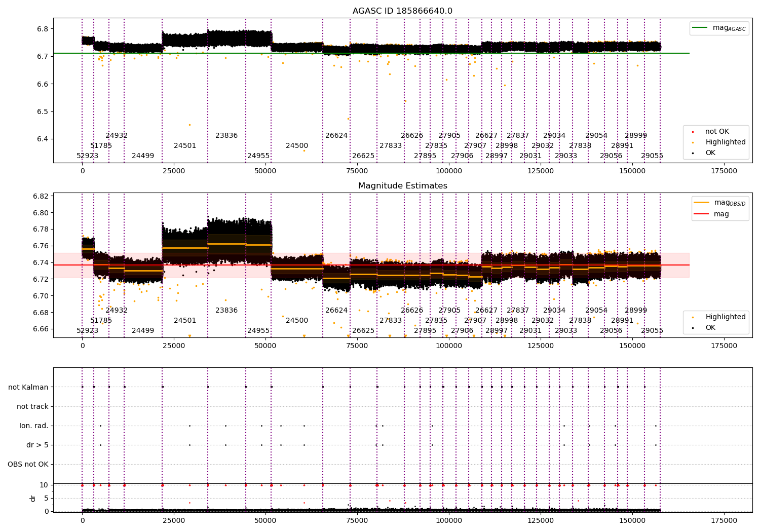
Task: Click the 6.4 y-axis tick in top plot
Action: point(43,139)
